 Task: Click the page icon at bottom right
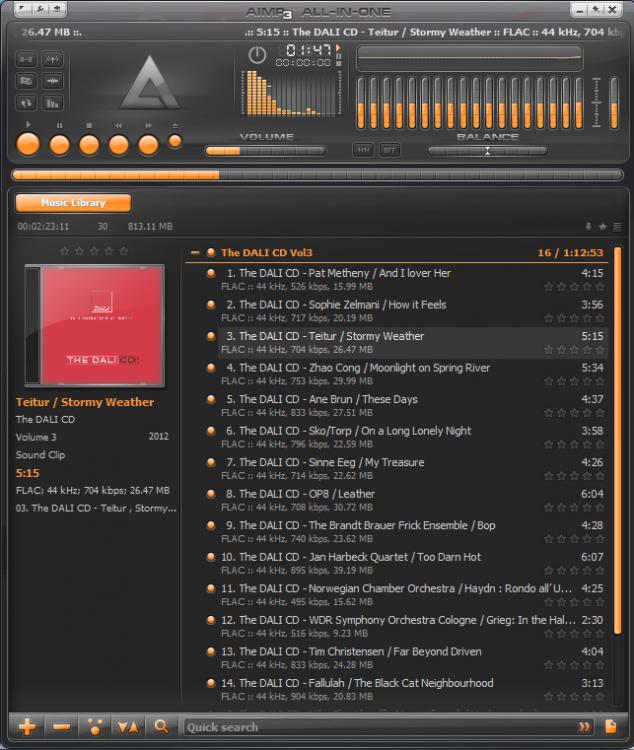611,727
